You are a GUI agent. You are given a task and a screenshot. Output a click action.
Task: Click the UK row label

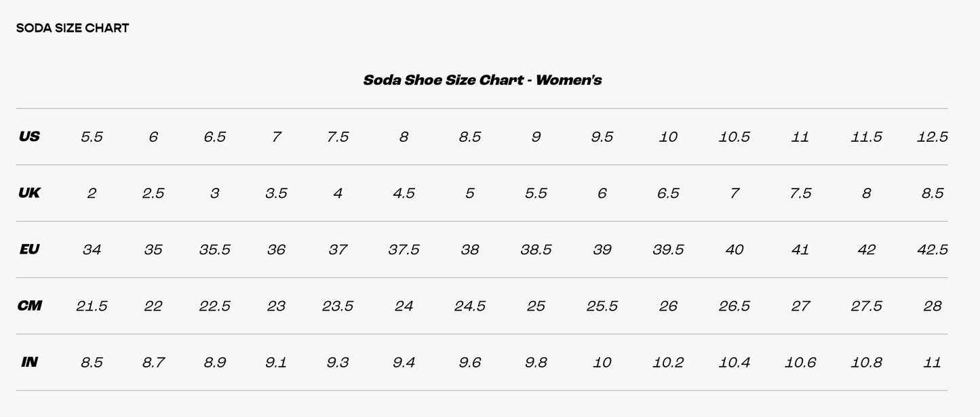click(x=29, y=193)
